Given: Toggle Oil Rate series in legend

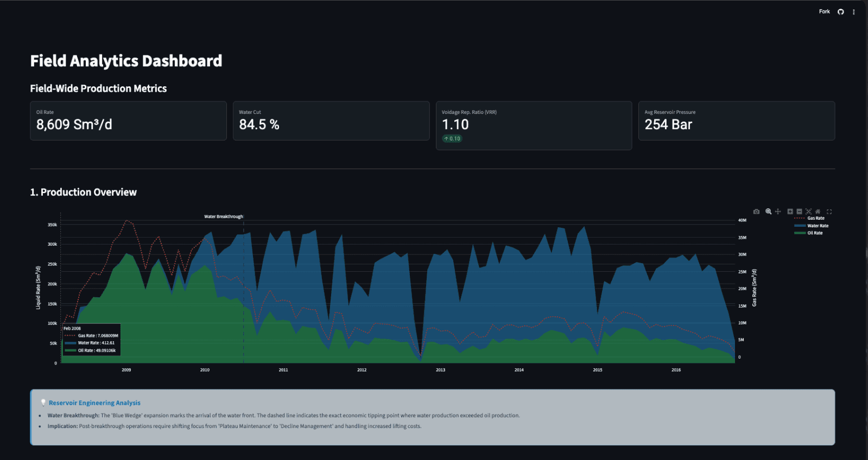Looking at the screenshot, I should point(808,233).
